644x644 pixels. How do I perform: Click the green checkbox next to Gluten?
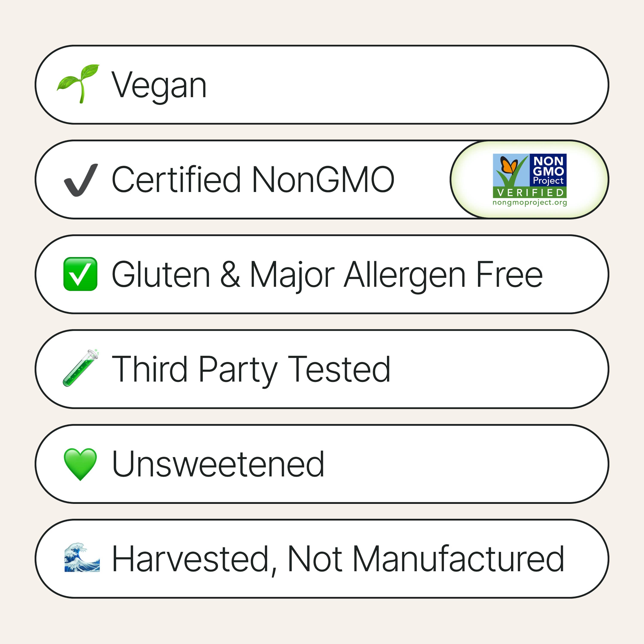pyautogui.click(x=80, y=274)
